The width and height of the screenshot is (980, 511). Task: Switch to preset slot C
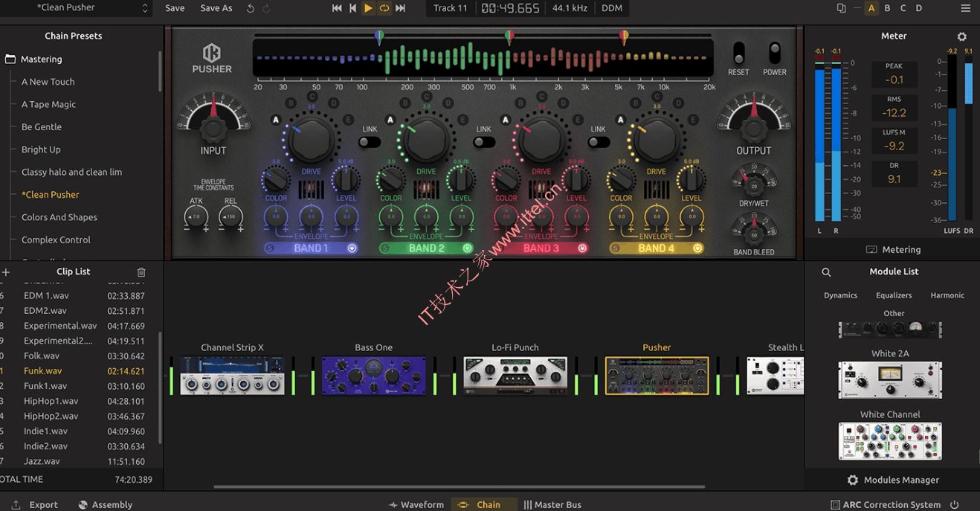pyautogui.click(x=903, y=8)
